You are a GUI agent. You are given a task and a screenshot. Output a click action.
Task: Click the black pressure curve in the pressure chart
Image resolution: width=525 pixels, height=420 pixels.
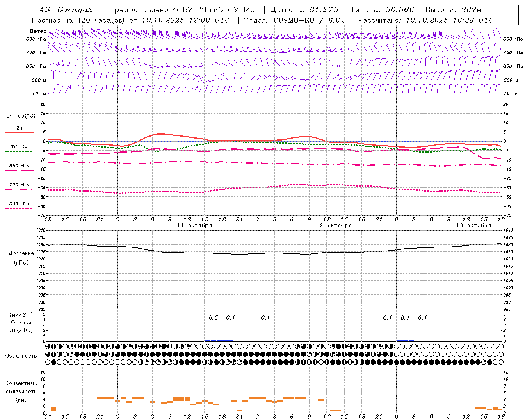click(274, 253)
